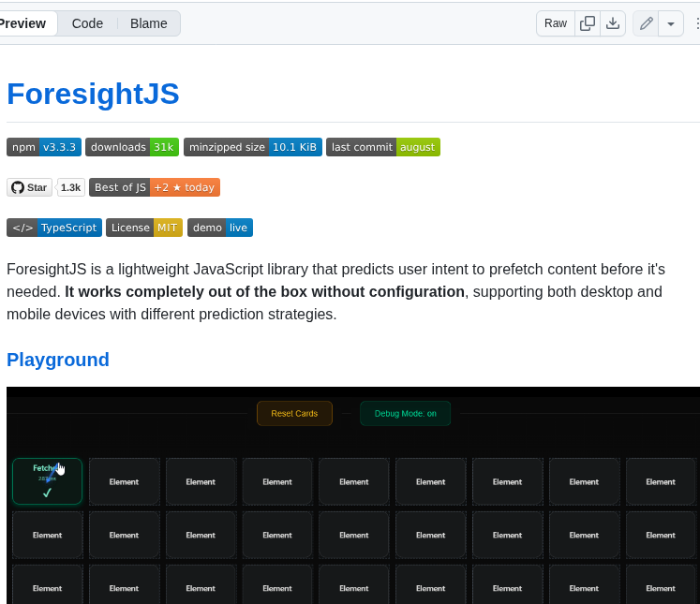Click the Fetched card with checkmark
This screenshot has width=700, height=604.
(x=47, y=481)
